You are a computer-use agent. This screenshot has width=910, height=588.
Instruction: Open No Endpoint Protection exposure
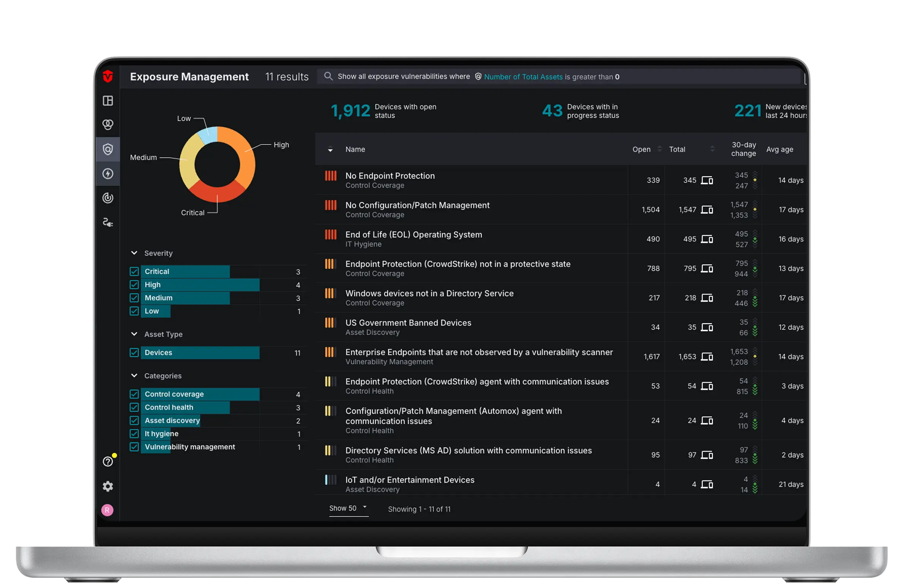[390, 175]
